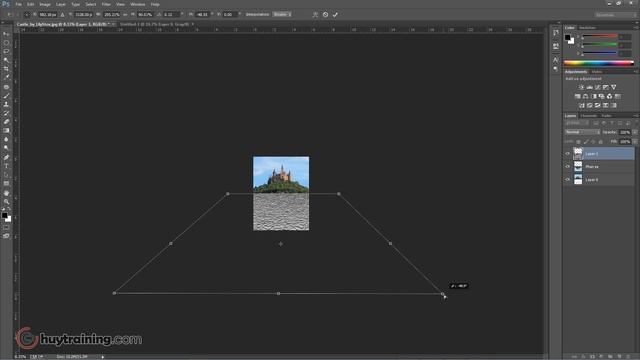Toggle Quick Mask mode

click(x=6, y=228)
